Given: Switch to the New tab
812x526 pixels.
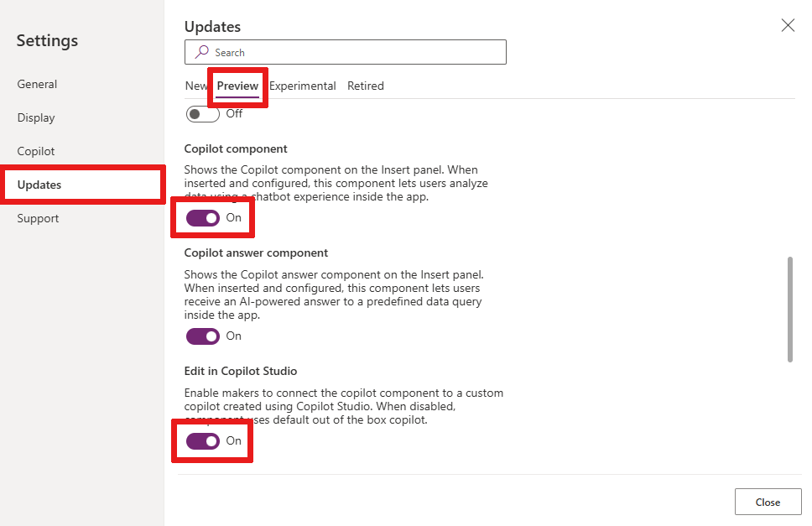Looking at the screenshot, I should [x=195, y=86].
